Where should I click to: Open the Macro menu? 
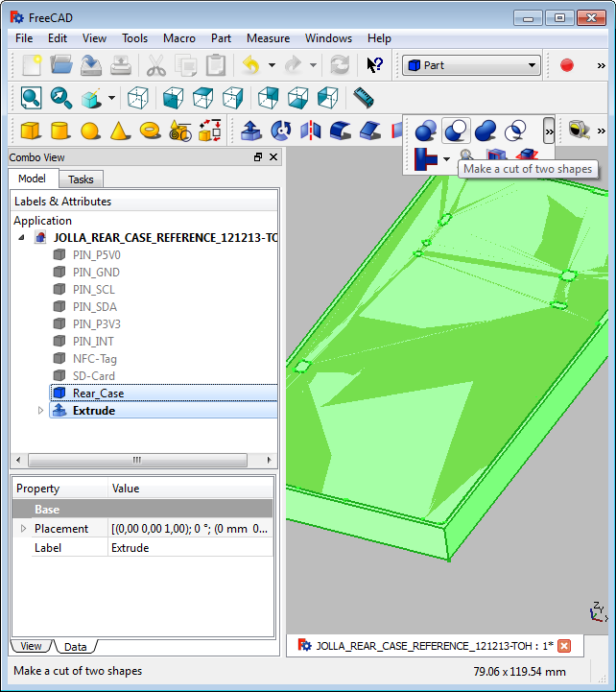tap(179, 38)
